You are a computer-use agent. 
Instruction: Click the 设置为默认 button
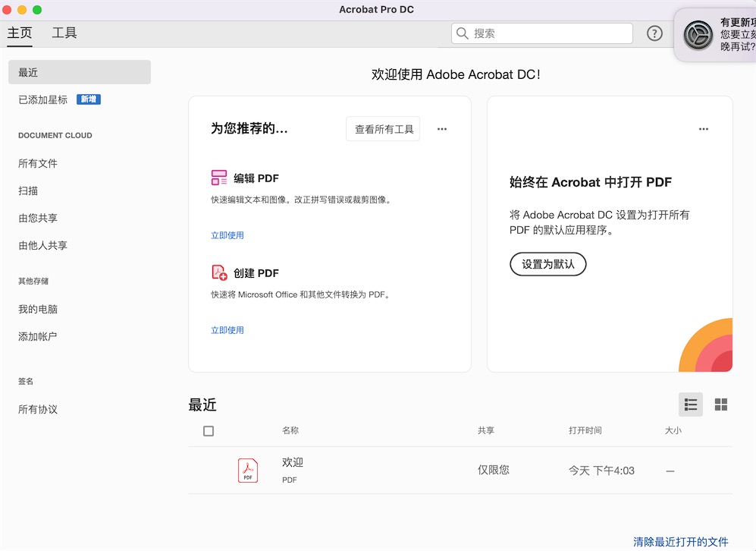click(x=547, y=264)
